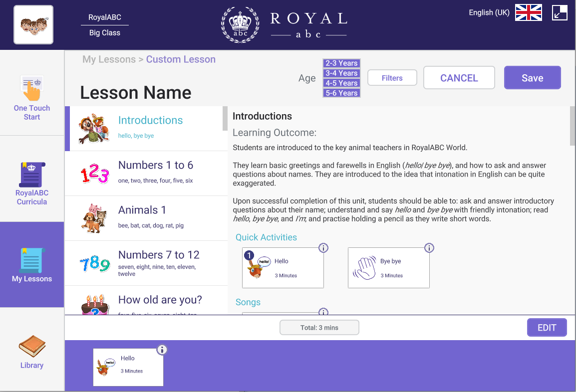The height and width of the screenshot is (392, 576).
Task: Click the Numbers 1 to 6 picture
Action: (x=94, y=173)
